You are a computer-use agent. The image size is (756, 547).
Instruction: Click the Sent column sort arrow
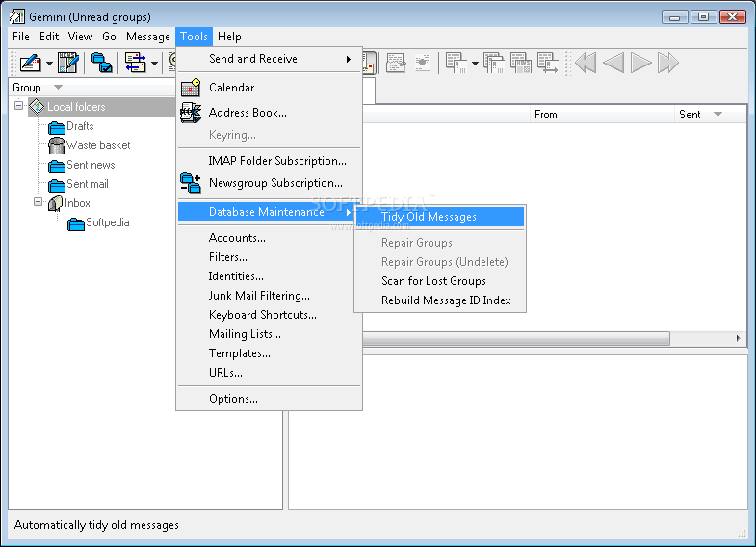[x=717, y=115]
